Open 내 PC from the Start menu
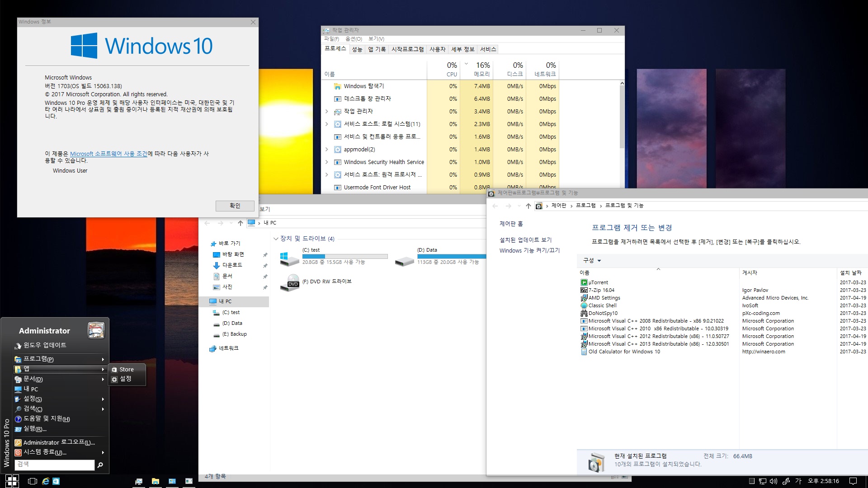Image resolution: width=868 pixels, height=488 pixels. (59, 389)
